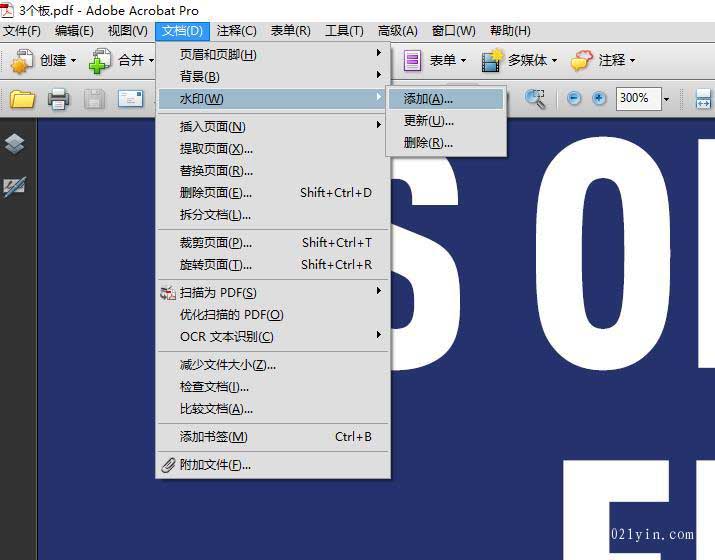The image size is (715, 560).
Task: Click the email envelope icon
Action: point(130,99)
